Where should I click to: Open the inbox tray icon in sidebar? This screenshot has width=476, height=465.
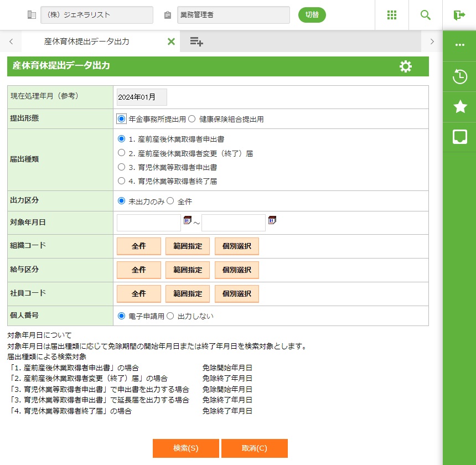pos(459,137)
